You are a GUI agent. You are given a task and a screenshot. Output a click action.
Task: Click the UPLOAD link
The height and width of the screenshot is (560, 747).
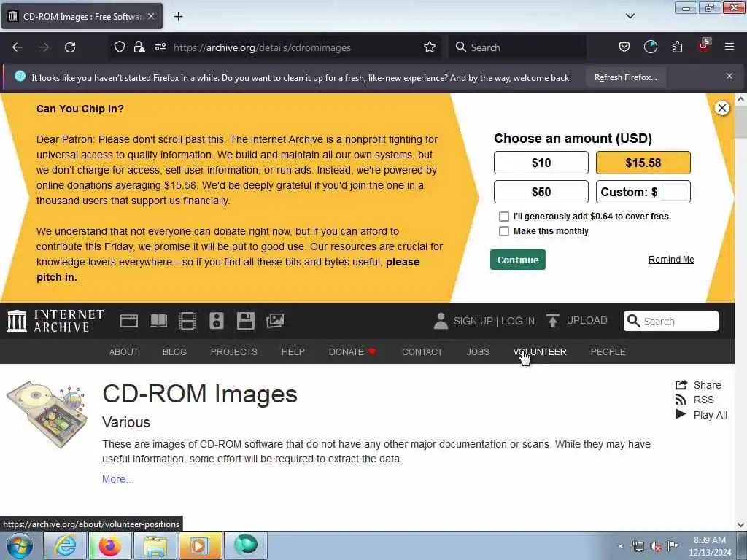[587, 321]
